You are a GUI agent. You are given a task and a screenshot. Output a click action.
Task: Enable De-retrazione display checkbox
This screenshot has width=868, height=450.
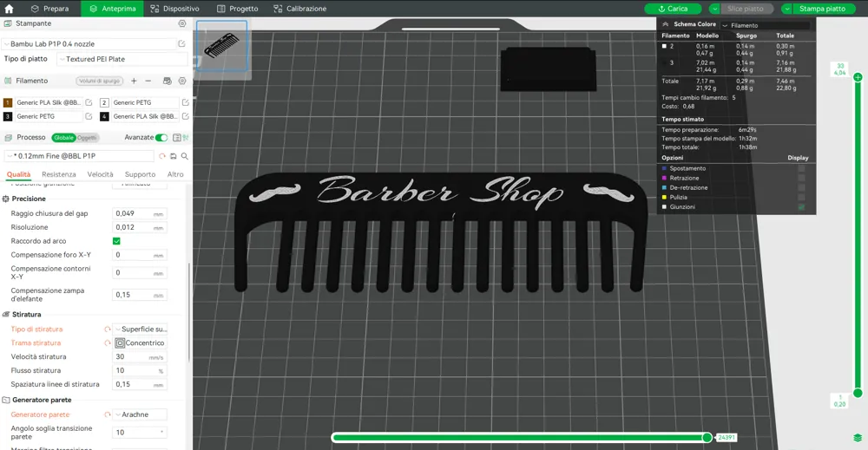[801, 188]
